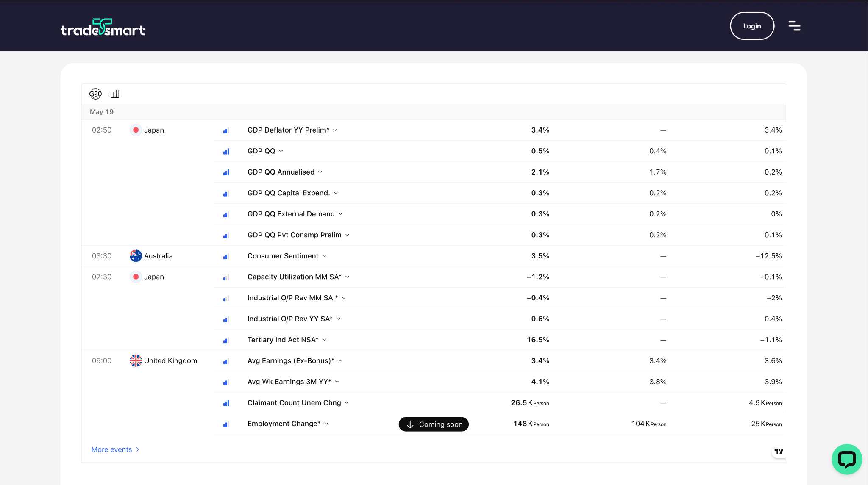The height and width of the screenshot is (485, 868).
Task: Expand Industrial O/P Rev MM SA chevron
Action: pos(344,298)
